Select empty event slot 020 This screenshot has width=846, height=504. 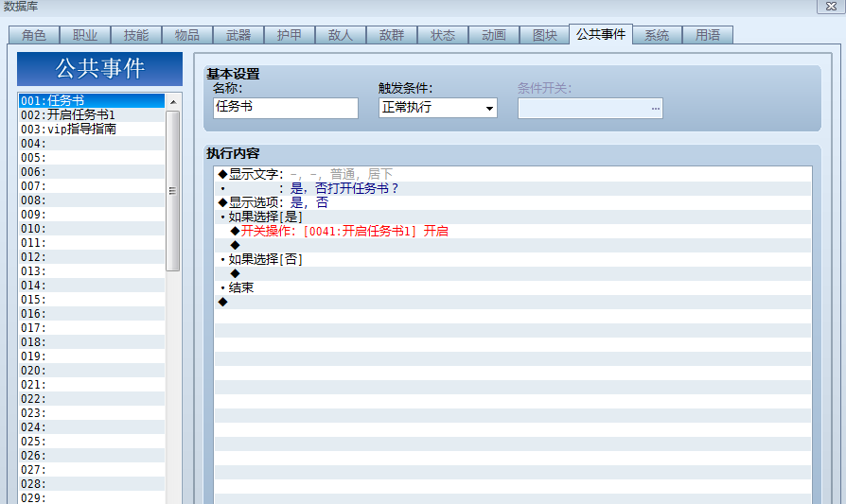pos(92,371)
